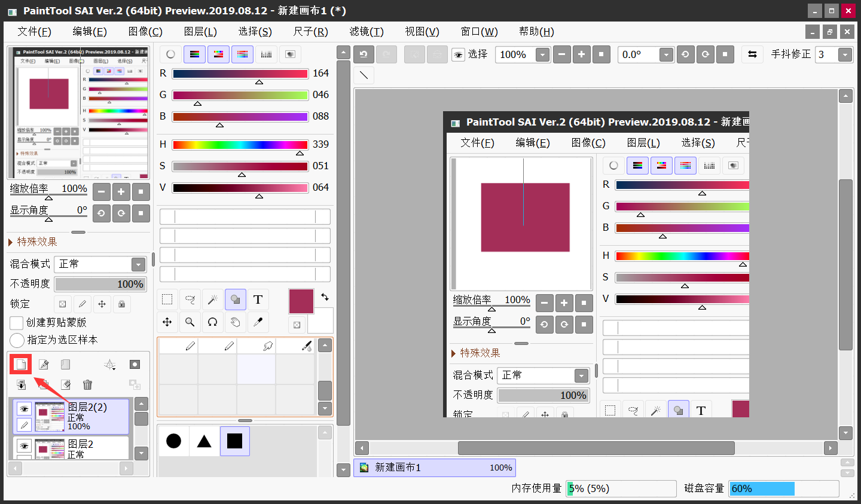
Task: Create a new linework layer
Action: tap(44, 364)
